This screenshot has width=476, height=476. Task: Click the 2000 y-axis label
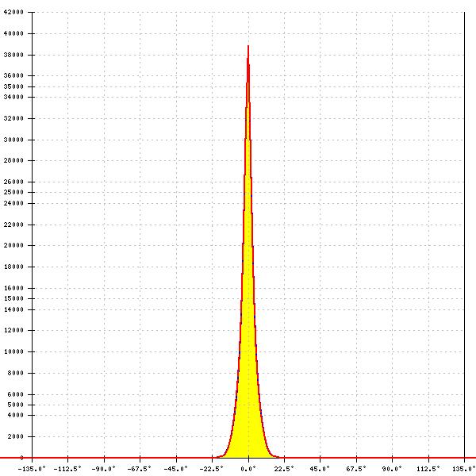[15, 436]
